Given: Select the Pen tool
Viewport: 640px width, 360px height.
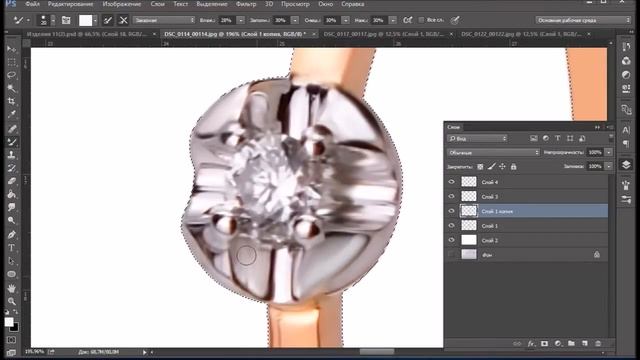Looking at the screenshot, I should click(x=11, y=235).
